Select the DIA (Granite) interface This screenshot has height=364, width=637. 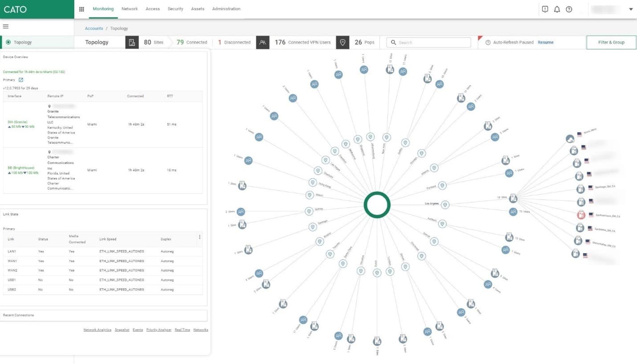pos(18,122)
